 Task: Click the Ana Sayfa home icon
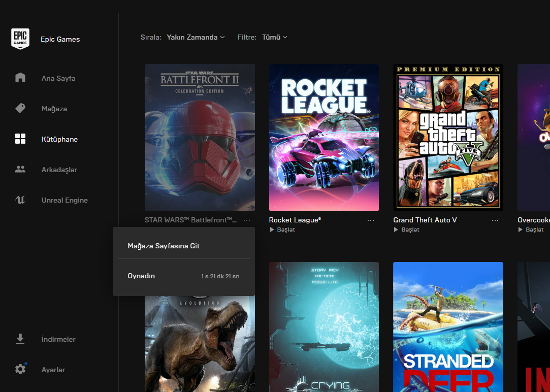tap(20, 78)
